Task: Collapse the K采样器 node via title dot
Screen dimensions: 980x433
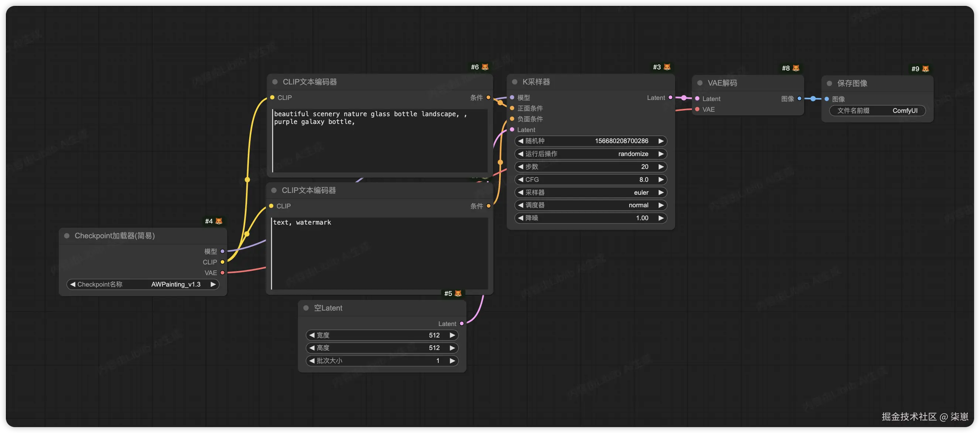Action: [515, 82]
